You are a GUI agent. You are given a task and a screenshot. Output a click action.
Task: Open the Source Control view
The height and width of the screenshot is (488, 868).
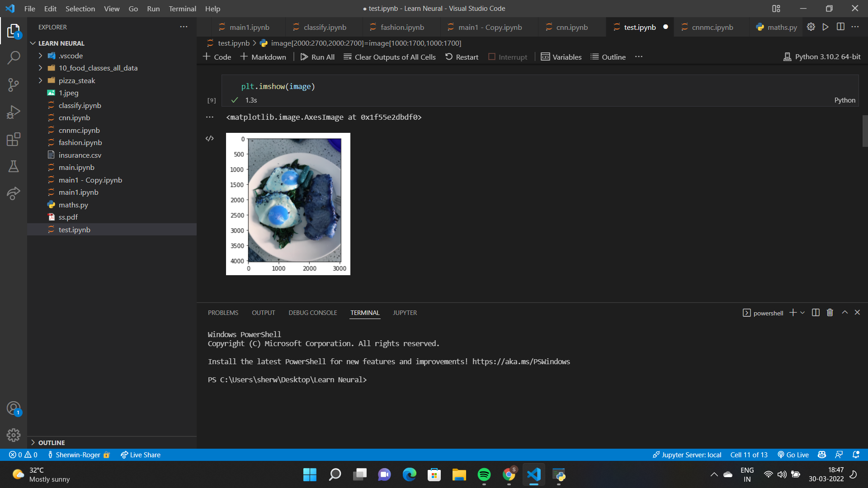point(14,84)
